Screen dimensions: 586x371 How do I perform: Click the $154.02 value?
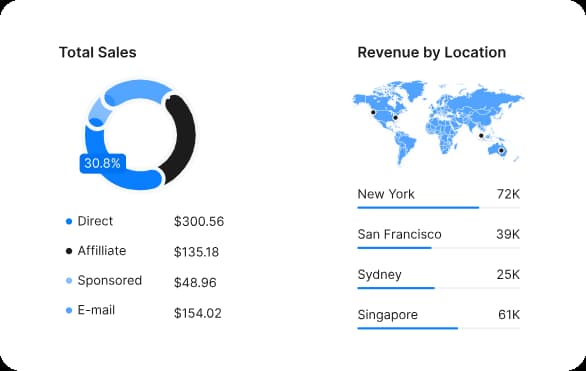pos(198,313)
